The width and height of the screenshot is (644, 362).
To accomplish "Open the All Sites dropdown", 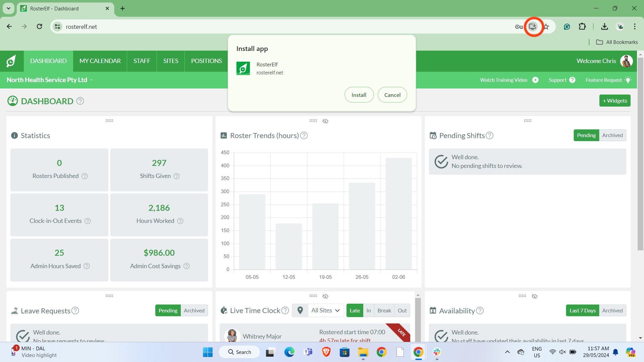I will 325,310.
